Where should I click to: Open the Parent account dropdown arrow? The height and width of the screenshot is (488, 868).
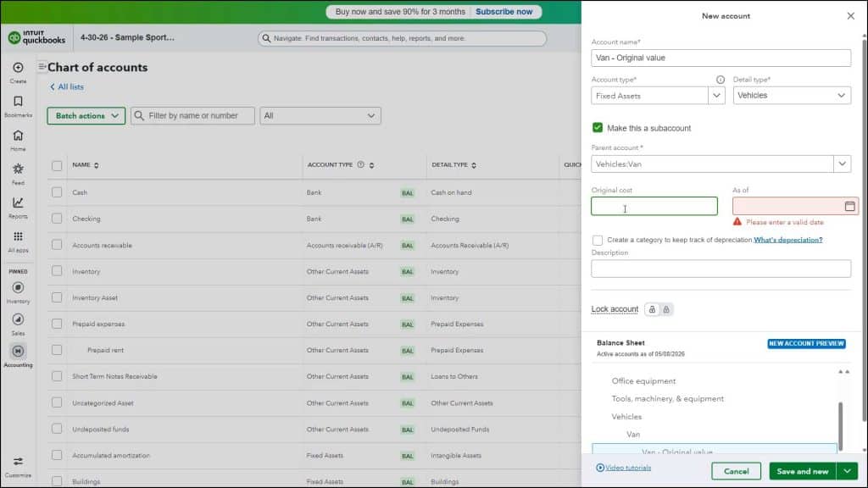tap(842, 164)
